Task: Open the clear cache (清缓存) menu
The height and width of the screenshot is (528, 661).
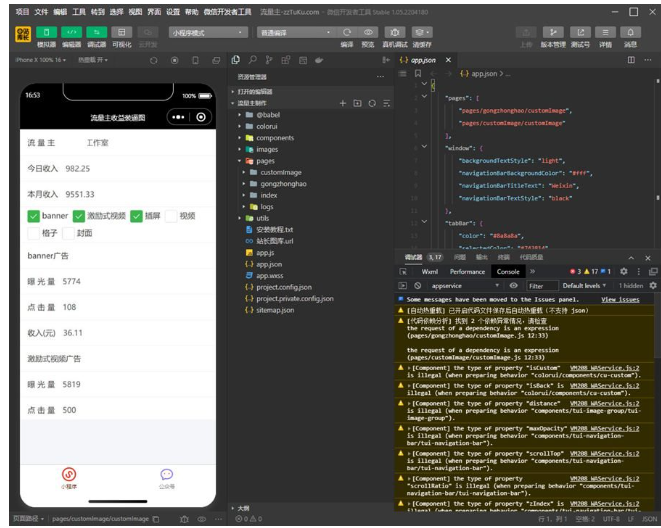Action: pos(422,32)
